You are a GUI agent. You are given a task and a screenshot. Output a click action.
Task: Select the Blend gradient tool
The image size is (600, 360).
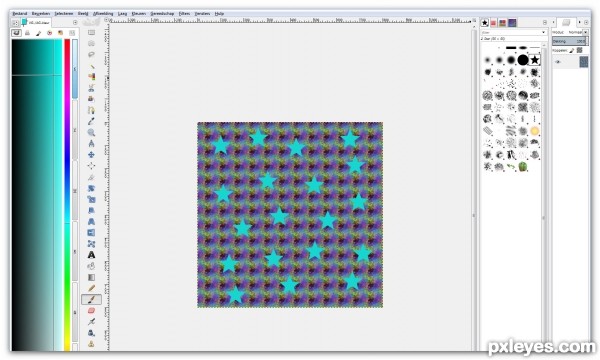91,277
